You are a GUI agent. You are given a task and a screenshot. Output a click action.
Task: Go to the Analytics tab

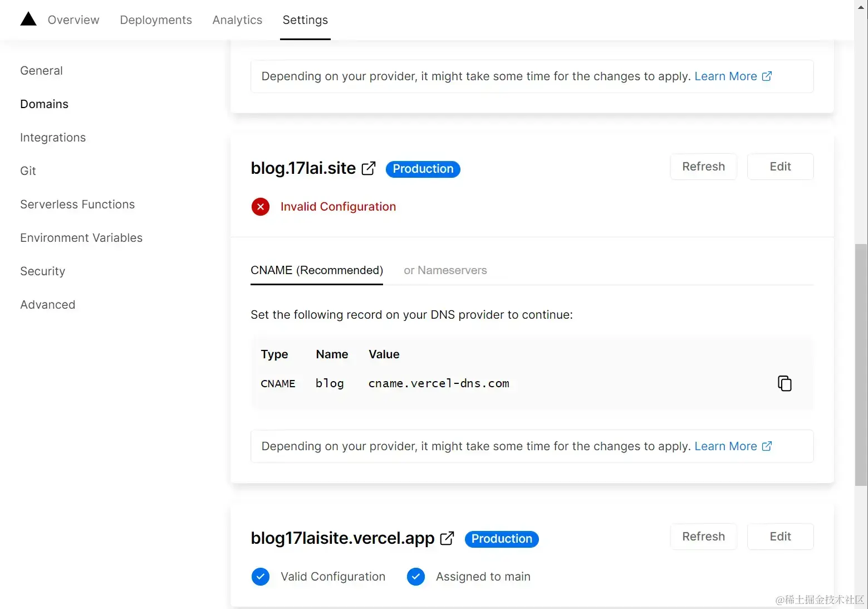tap(237, 20)
